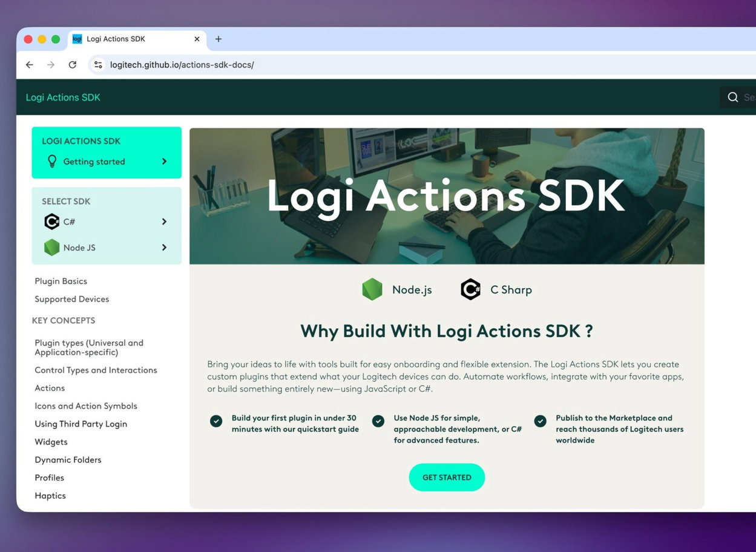Navigate to Dynamic Folders page

click(68, 460)
